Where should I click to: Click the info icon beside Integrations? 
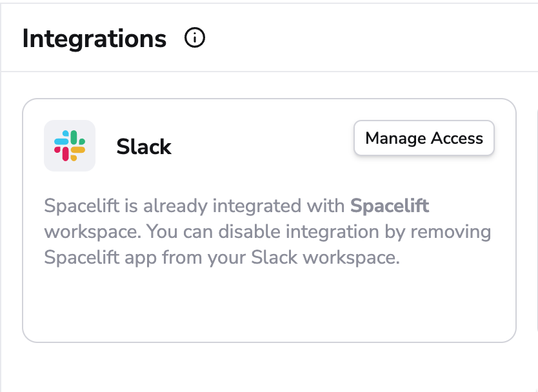tap(195, 38)
